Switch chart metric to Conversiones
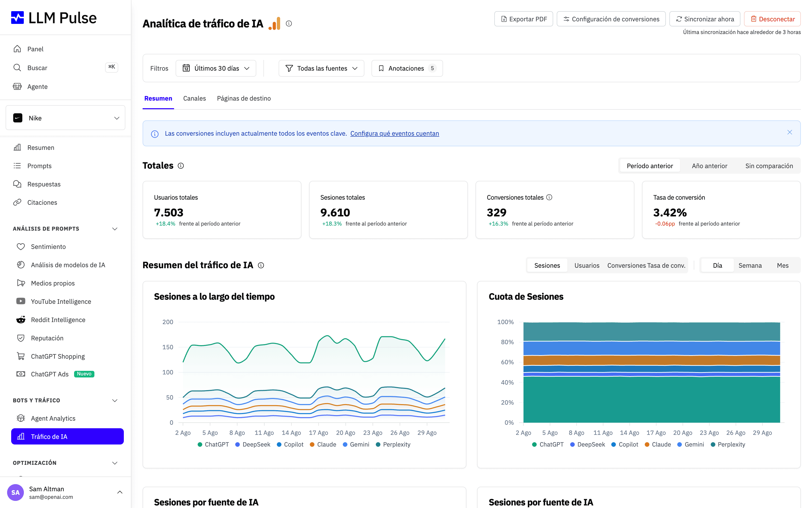Viewport: 812px width, 508px height. 626,265
